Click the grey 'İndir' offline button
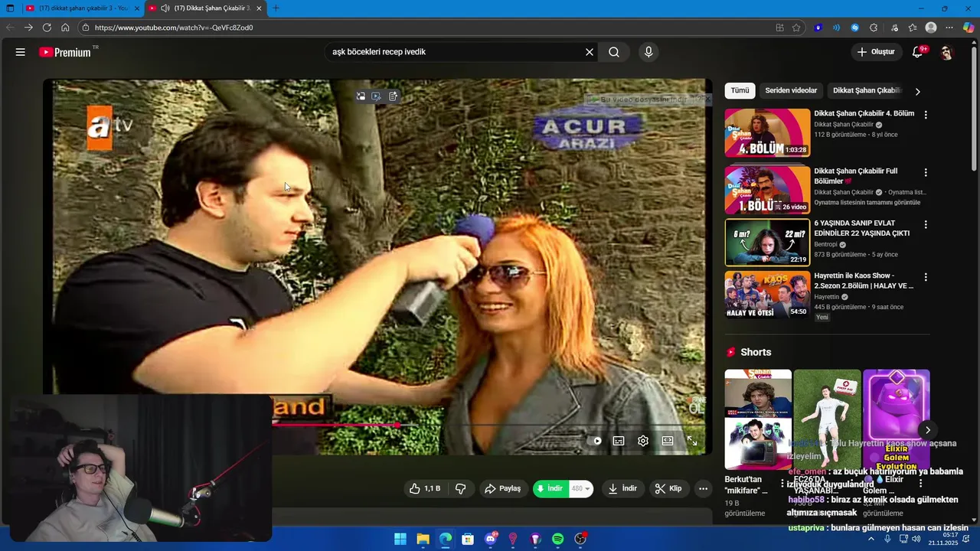This screenshot has height=551, width=980. point(622,488)
